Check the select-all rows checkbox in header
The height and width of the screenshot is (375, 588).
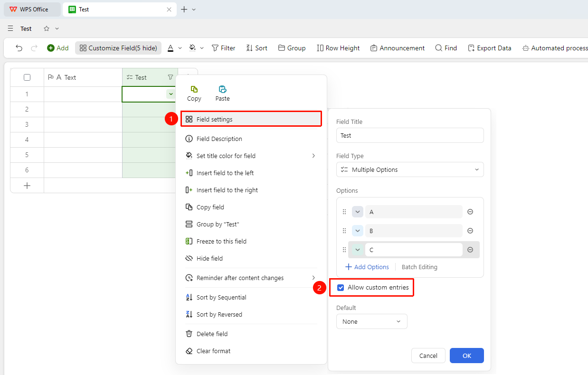(27, 77)
